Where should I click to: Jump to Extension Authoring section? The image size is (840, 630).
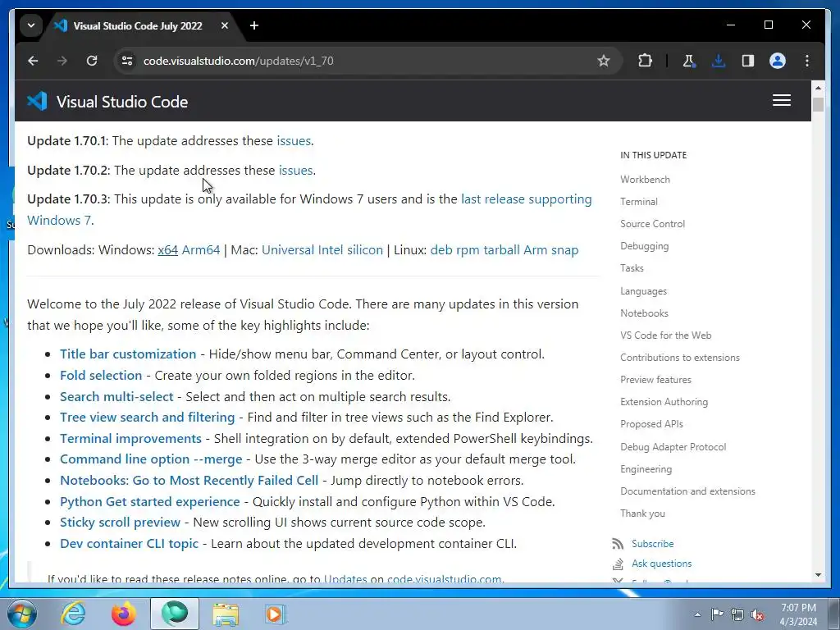click(x=664, y=402)
